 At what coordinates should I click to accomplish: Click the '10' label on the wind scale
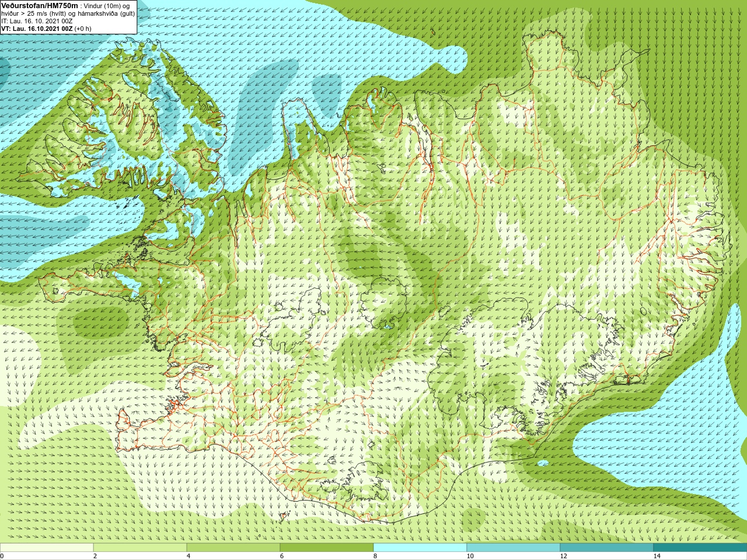click(470, 556)
